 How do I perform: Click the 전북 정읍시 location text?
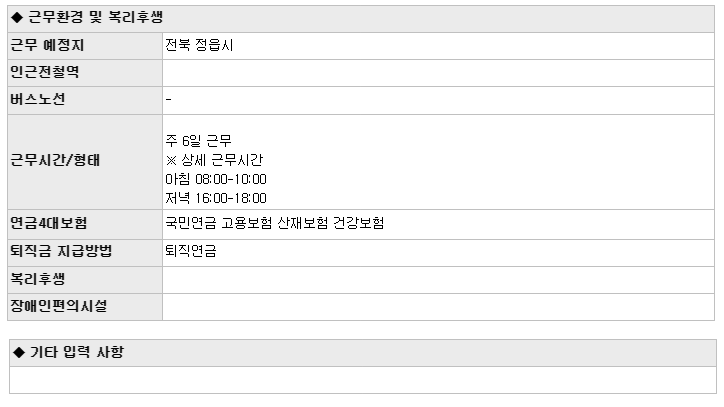pos(199,45)
